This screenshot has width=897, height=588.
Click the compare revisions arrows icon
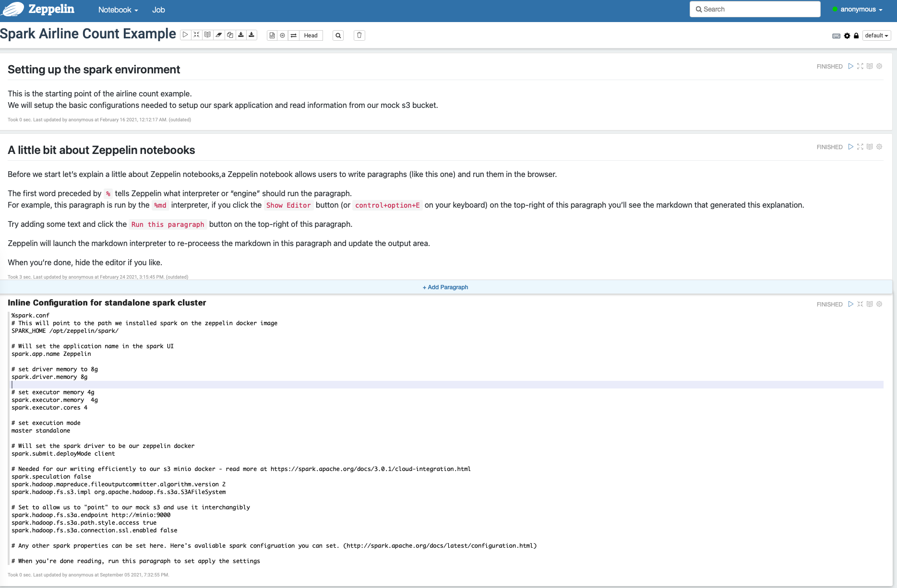(294, 35)
